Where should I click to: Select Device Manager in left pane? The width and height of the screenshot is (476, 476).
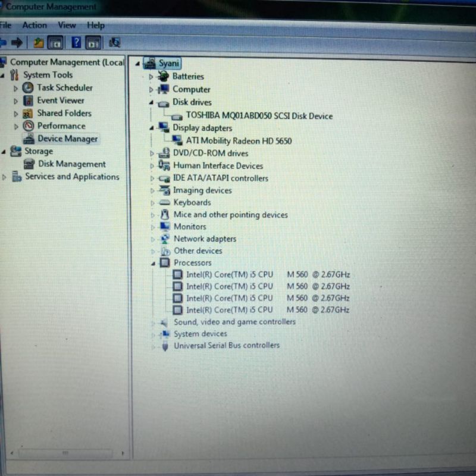67,139
